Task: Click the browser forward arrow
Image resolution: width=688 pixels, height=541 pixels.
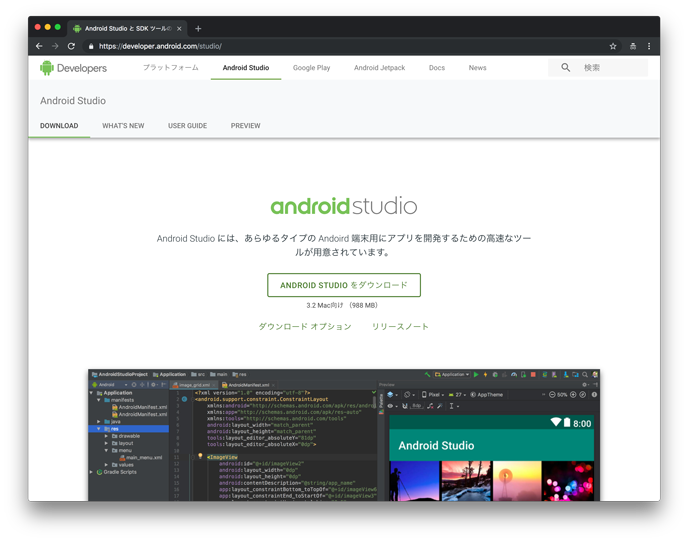Action: click(55, 46)
